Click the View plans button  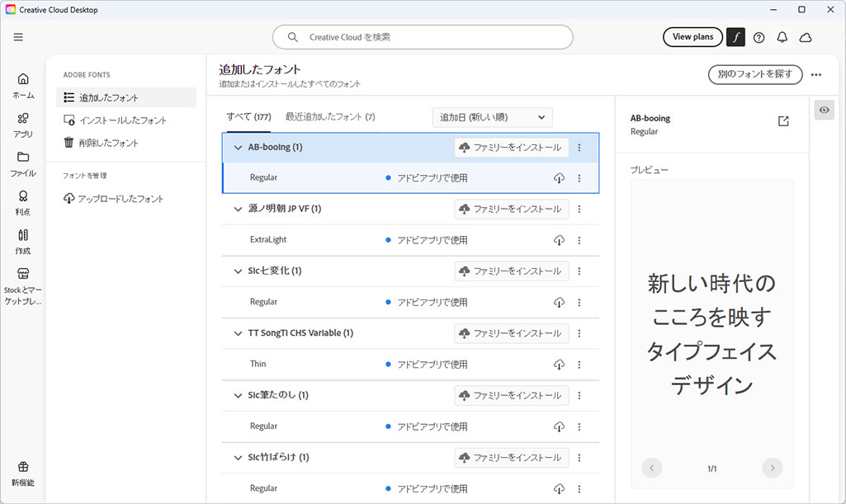point(692,37)
